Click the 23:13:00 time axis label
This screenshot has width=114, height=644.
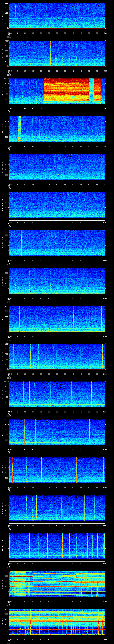click(x=9, y=374)
